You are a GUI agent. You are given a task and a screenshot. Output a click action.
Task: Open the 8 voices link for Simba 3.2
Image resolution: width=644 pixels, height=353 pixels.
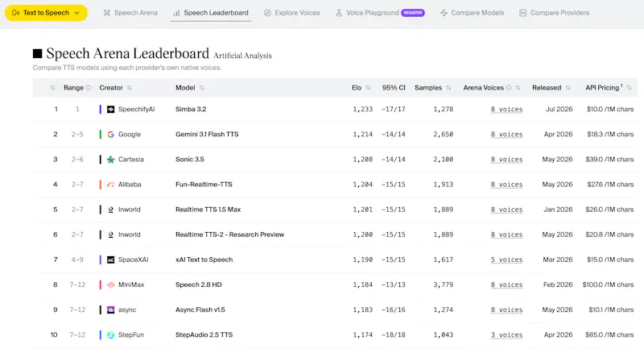(x=507, y=110)
